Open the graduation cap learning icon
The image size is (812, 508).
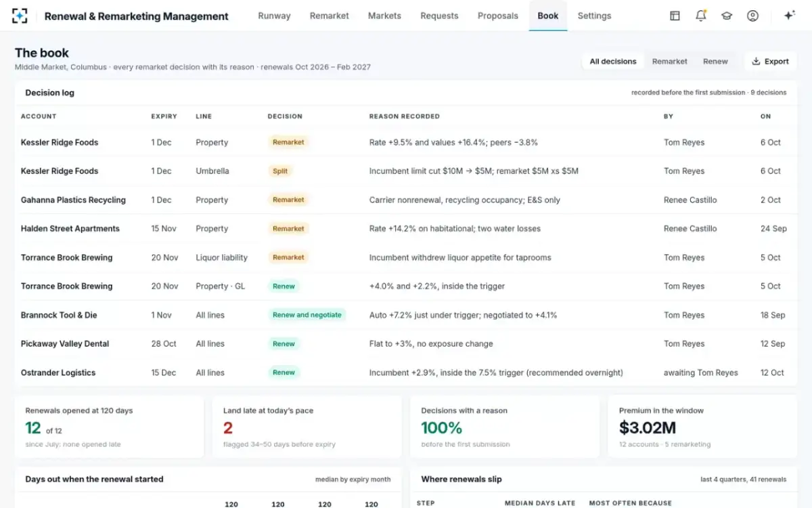(x=727, y=16)
